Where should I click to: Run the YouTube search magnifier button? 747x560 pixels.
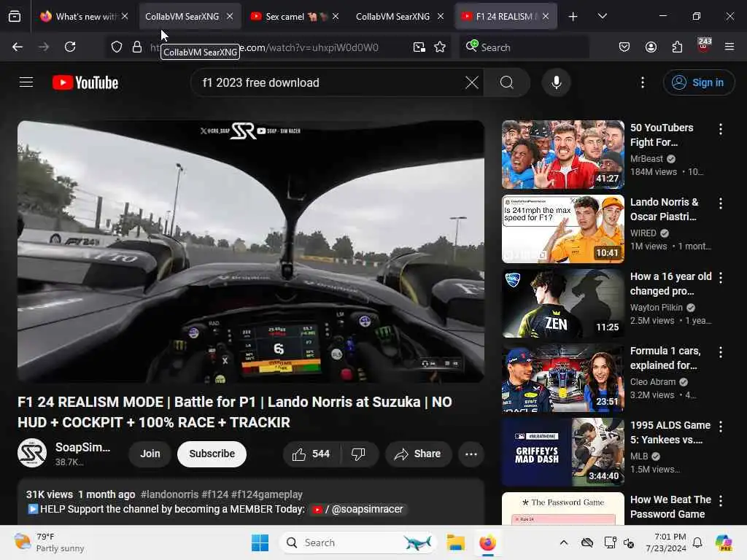(x=507, y=82)
